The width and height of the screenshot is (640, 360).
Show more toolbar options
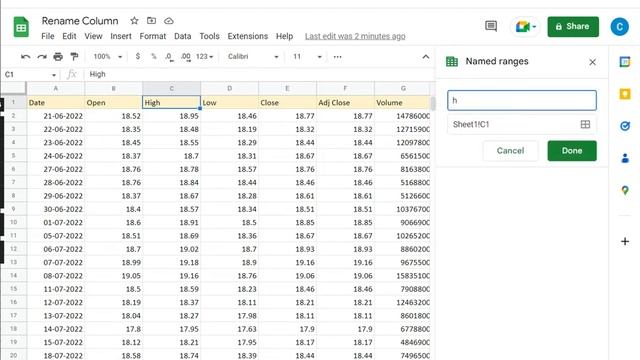[x=337, y=57]
